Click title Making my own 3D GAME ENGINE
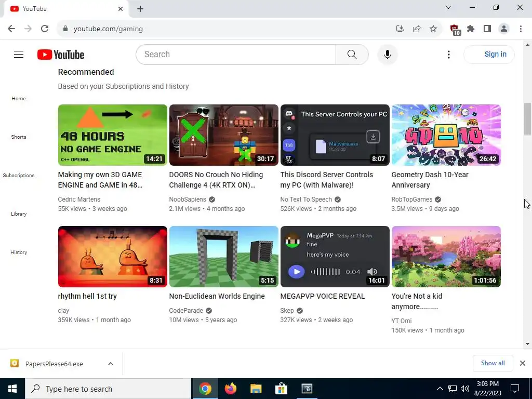532x399 pixels. click(x=100, y=179)
